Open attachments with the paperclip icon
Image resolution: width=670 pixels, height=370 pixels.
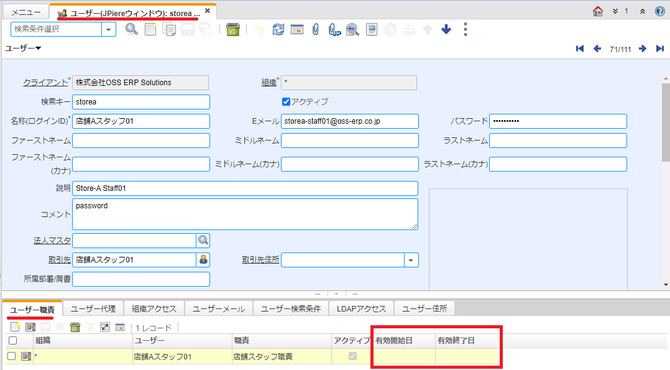[x=315, y=29]
